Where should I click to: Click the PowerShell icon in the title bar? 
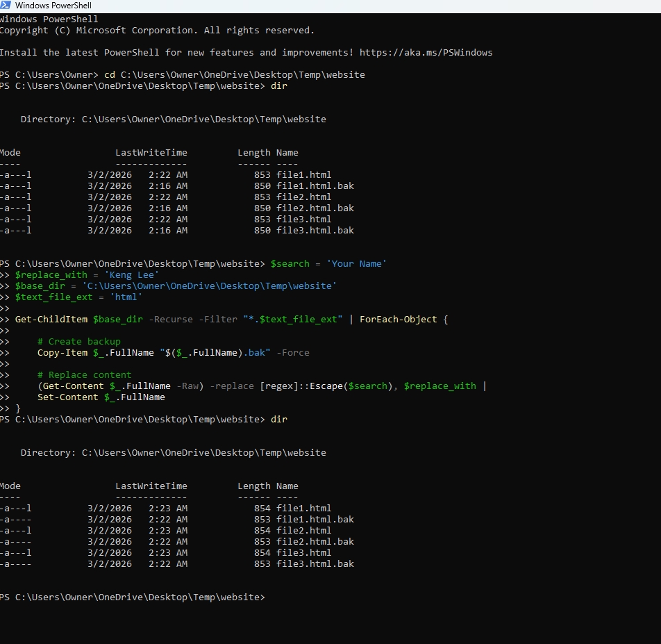point(6,6)
